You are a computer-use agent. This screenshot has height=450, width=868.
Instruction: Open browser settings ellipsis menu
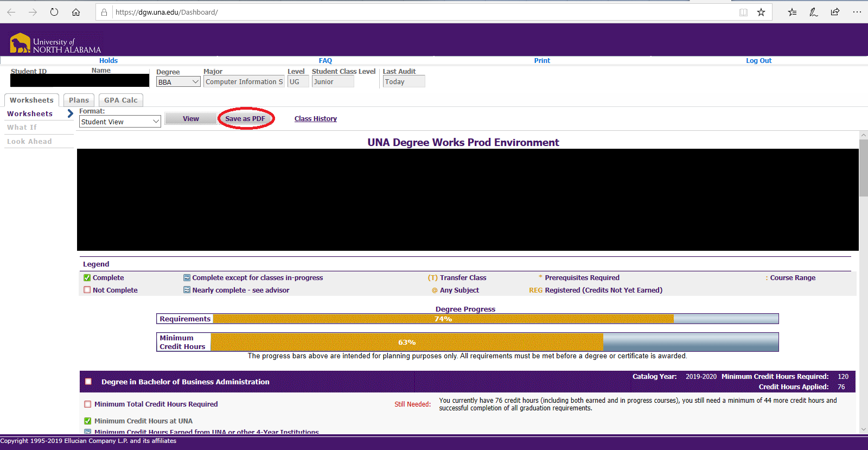click(x=857, y=12)
